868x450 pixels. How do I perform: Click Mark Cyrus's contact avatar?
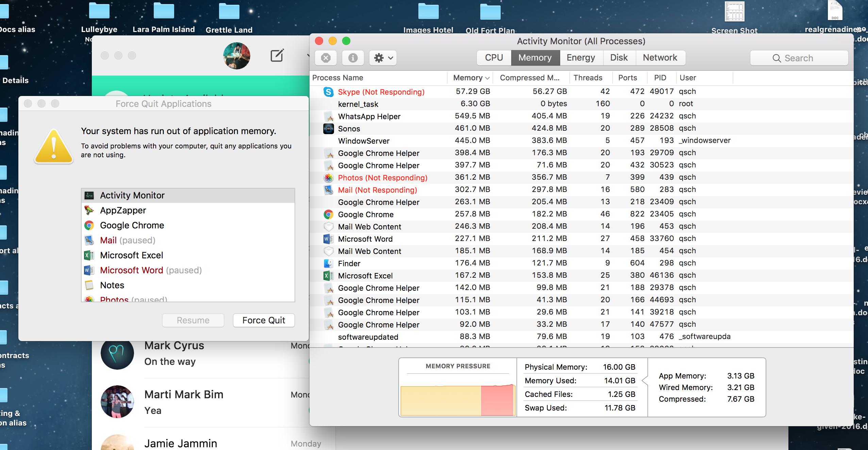click(x=117, y=354)
